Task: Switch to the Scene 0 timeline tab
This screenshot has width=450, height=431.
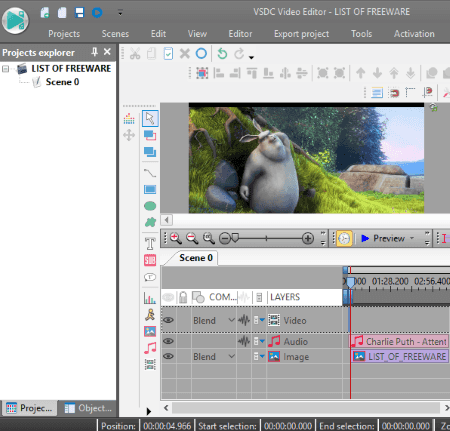Action: [196, 258]
